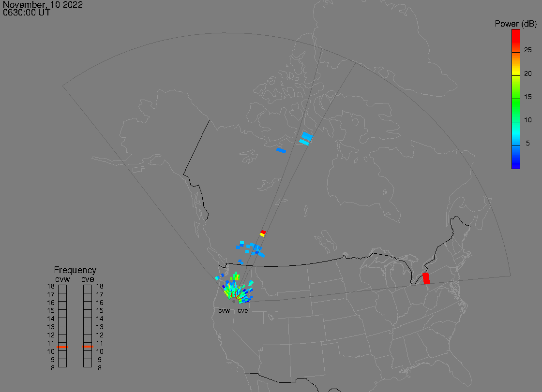Click the "cve" heading in Frequency legend
Screen dimensions: 542x392
click(x=88, y=279)
